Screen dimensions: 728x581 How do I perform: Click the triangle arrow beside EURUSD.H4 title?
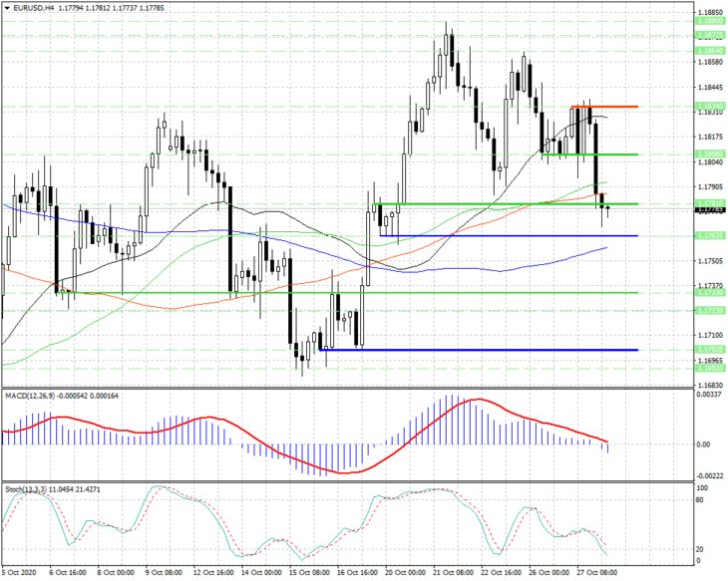[x=7, y=8]
